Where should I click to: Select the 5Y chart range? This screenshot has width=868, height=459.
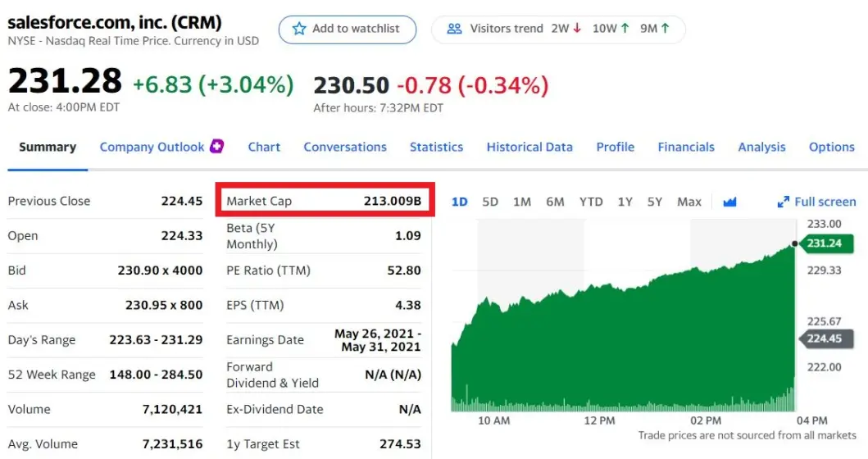coord(655,202)
